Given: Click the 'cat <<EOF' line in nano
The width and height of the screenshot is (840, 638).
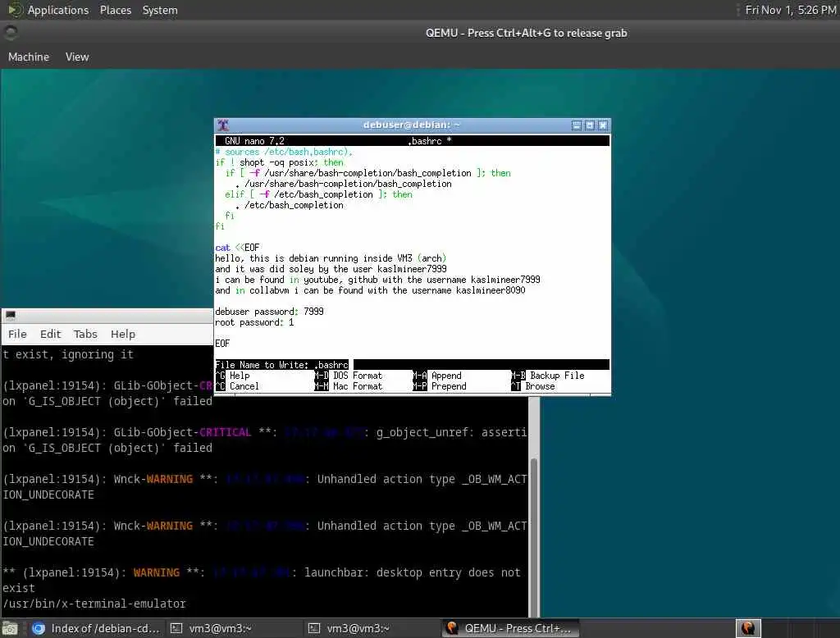Looking at the screenshot, I should (x=237, y=248).
